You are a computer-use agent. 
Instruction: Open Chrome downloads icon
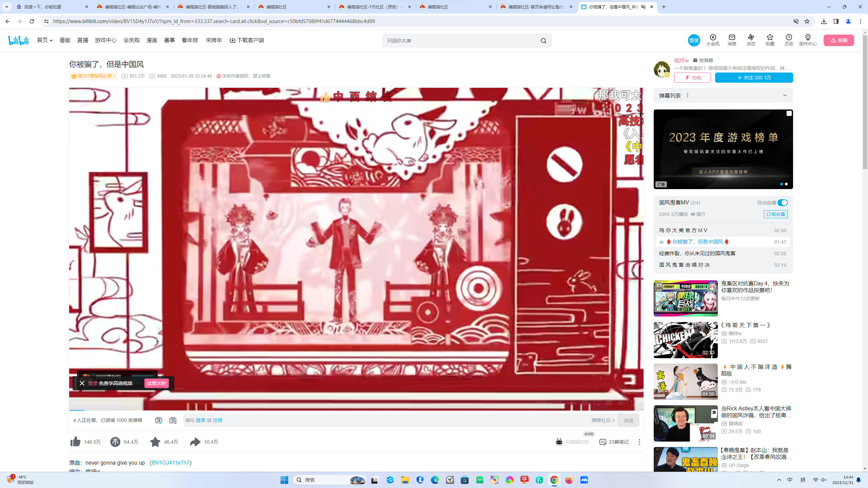coord(824,21)
